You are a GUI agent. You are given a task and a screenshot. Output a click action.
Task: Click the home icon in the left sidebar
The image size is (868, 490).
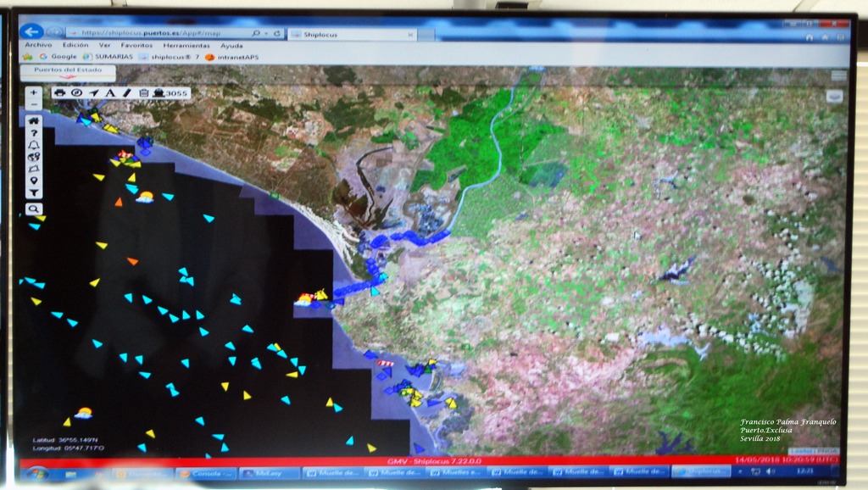(x=33, y=120)
